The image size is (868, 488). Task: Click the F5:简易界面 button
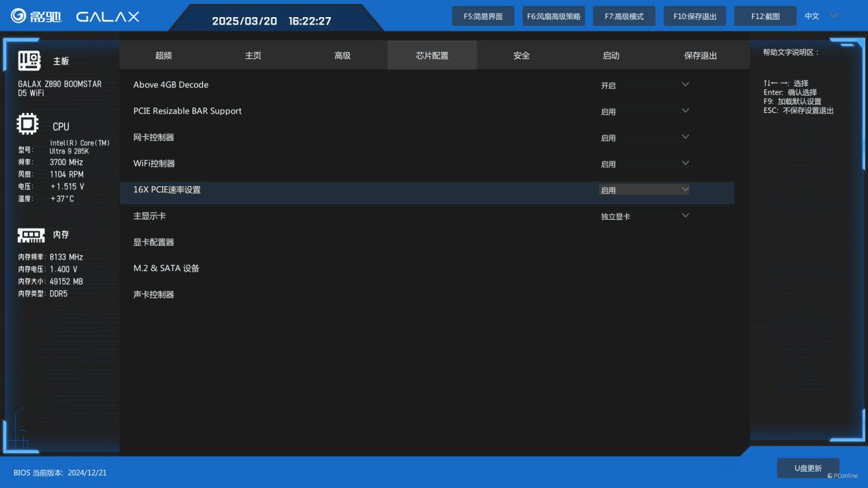483,16
